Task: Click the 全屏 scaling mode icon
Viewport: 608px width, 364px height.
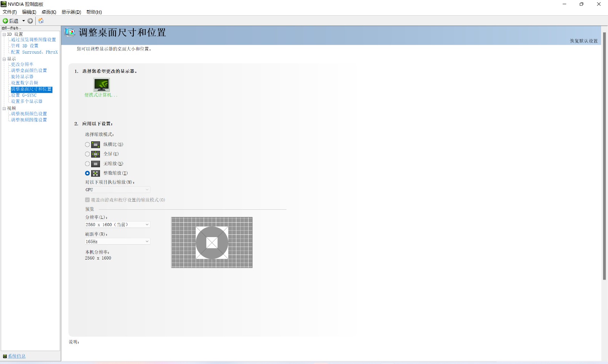Action: click(x=96, y=154)
